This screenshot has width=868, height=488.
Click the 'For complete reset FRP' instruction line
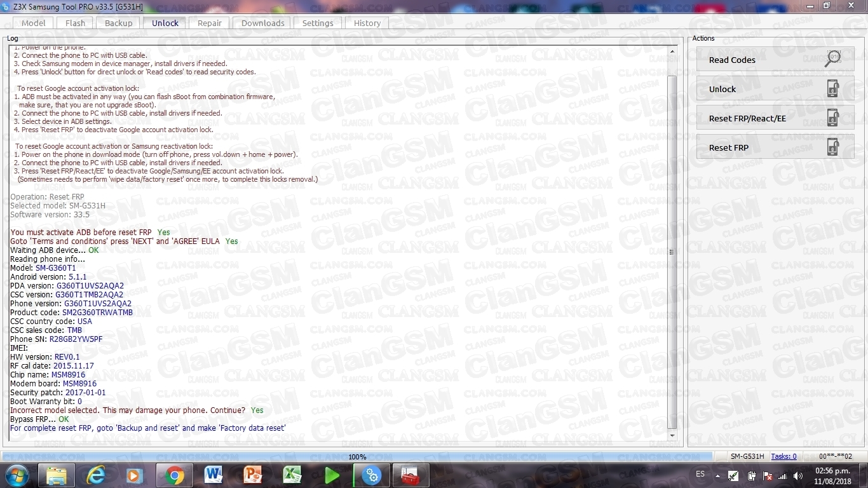[x=148, y=428]
